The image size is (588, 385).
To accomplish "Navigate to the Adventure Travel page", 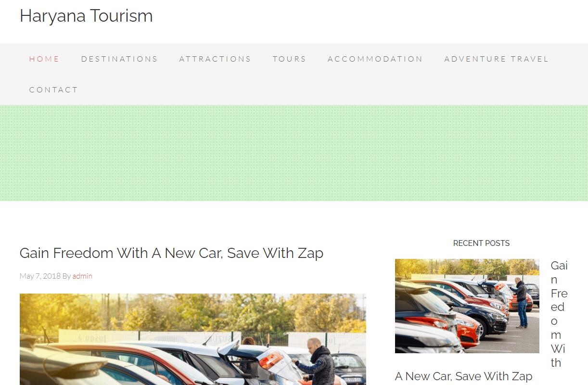I will (497, 59).
